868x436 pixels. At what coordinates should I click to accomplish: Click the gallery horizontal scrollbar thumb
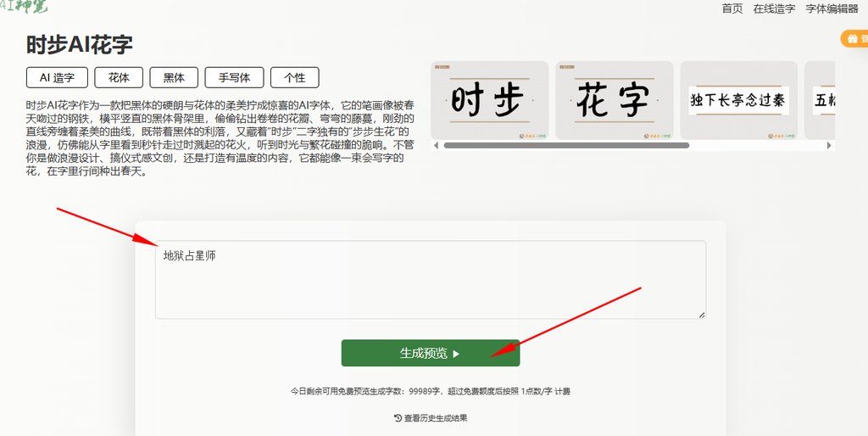click(x=566, y=146)
